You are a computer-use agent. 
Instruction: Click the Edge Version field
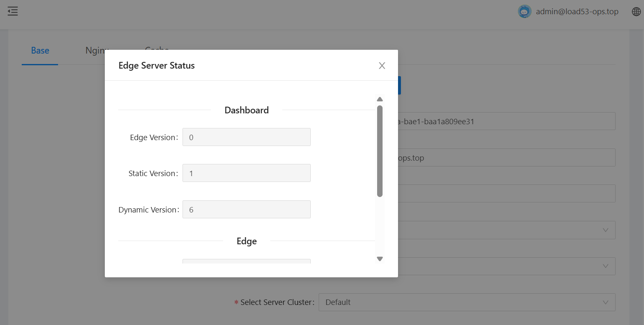(x=246, y=137)
